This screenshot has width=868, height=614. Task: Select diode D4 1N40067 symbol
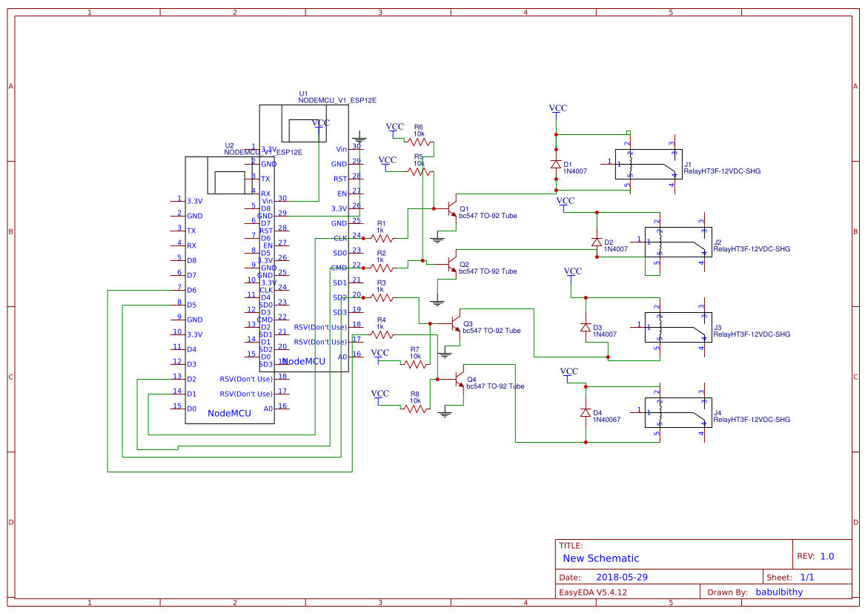[584, 412]
